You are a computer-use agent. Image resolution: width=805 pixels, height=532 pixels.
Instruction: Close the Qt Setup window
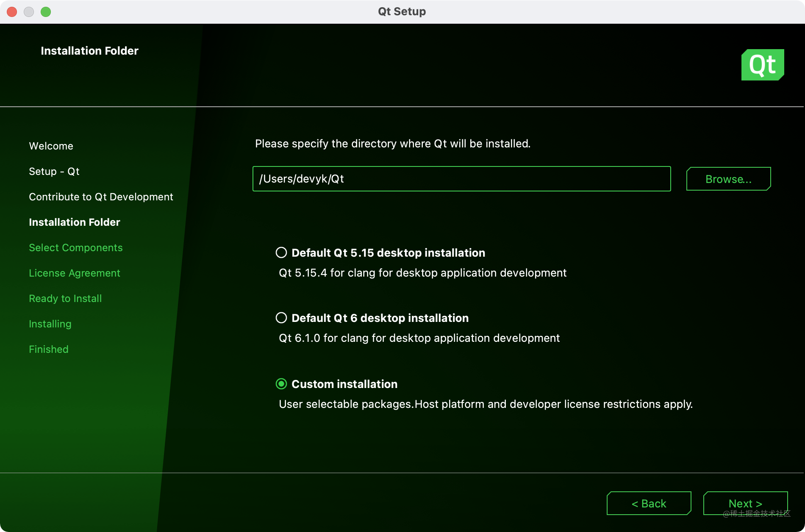pos(12,12)
